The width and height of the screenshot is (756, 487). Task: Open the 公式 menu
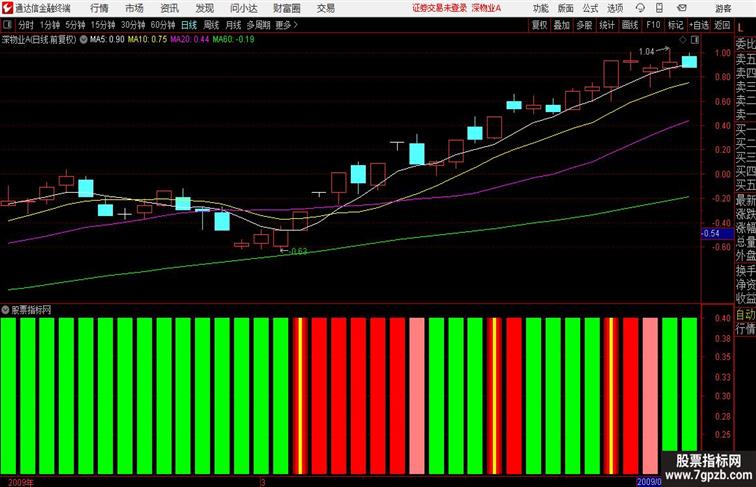[x=590, y=8]
